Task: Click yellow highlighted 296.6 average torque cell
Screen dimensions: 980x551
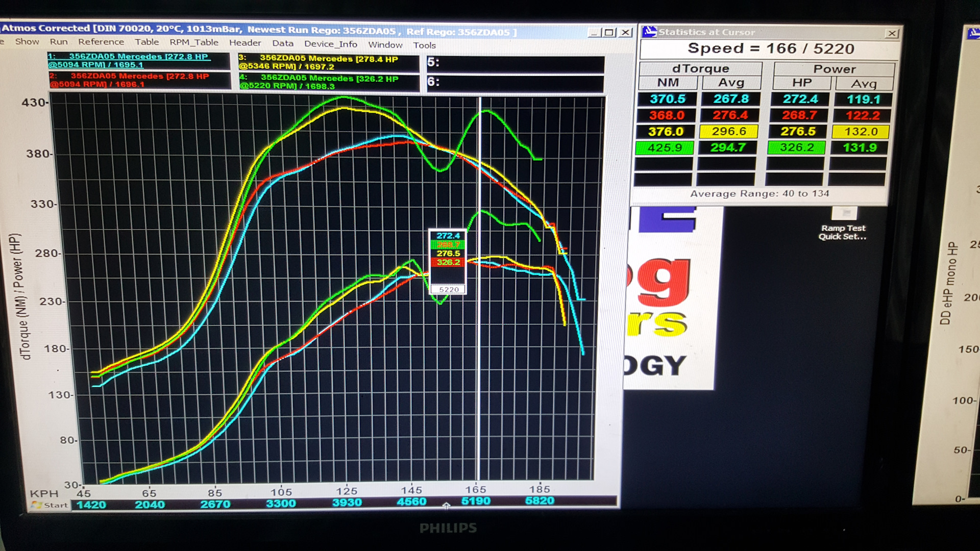Action: pyautogui.click(x=729, y=132)
